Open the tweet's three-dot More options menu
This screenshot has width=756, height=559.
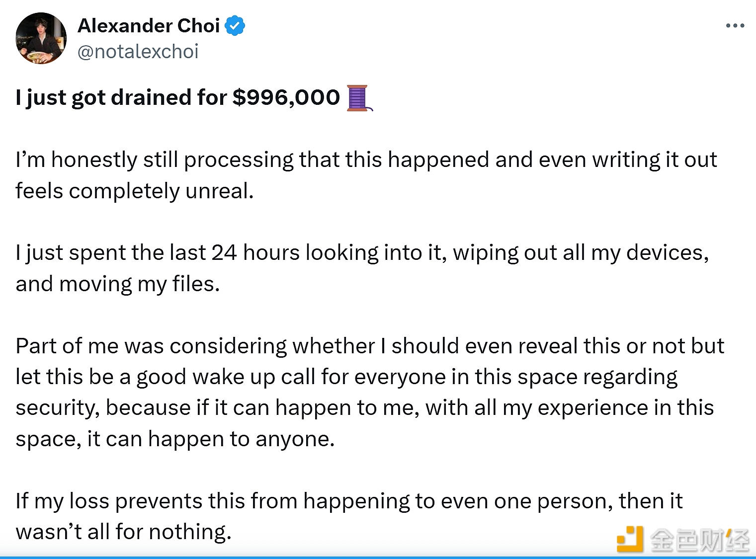tap(735, 26)
